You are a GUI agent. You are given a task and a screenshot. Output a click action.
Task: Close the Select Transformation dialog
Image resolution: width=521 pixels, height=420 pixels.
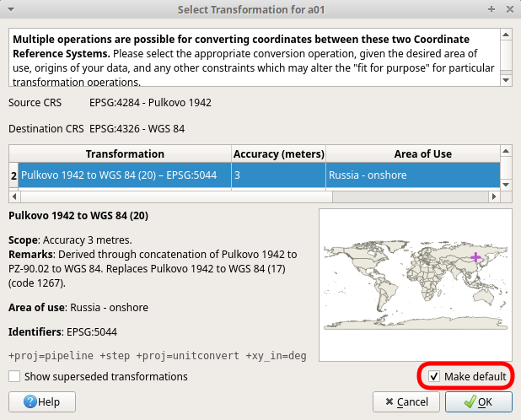coord(508,9)
